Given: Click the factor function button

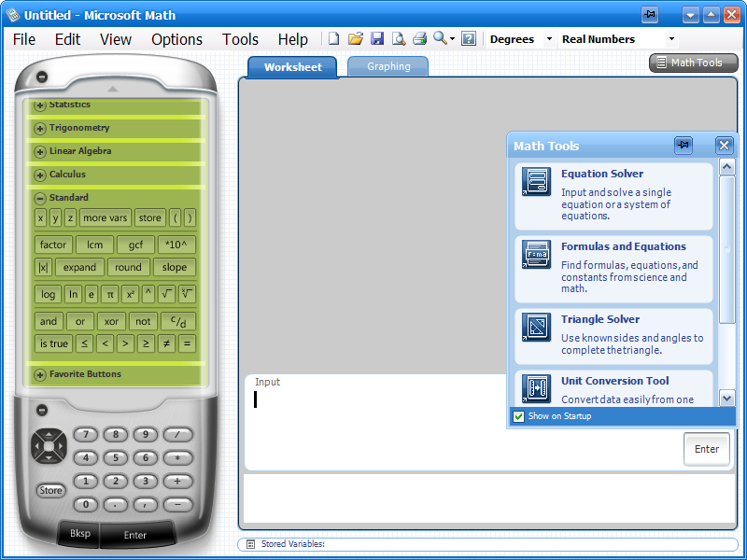Looking at the screenshot, I should pos(53,245).
